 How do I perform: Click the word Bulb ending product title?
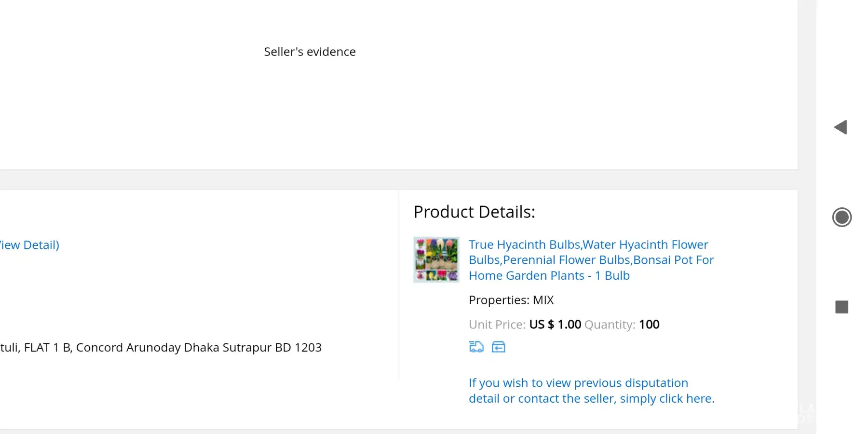[617, 275]
